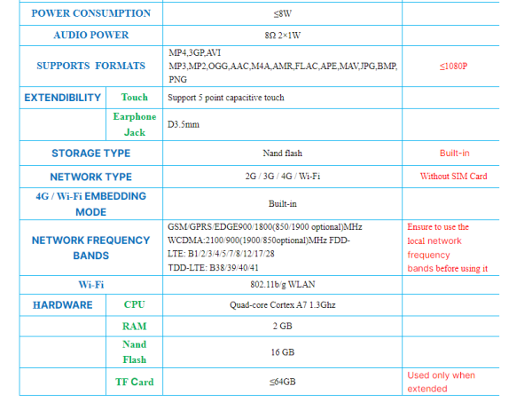Select the D3.5mm jack value
Image resolution: width=532 pixels, height=402 pixels.
[184, 125]
